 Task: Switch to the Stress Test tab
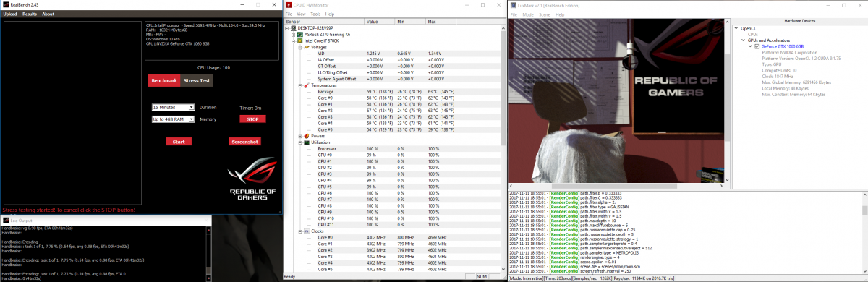[x=196, y=80]
